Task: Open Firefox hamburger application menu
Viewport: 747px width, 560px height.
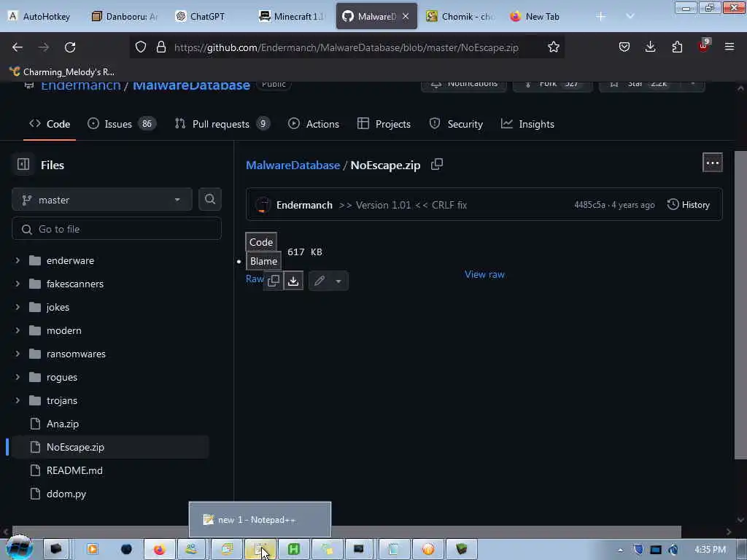Action: 729,47
